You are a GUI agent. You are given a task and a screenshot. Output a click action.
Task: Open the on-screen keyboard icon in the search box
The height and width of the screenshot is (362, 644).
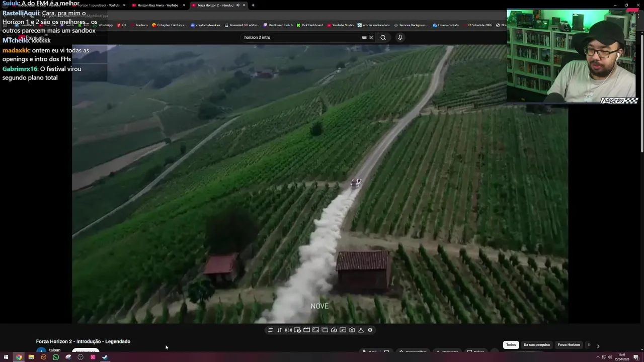click(x=364, y=37)
